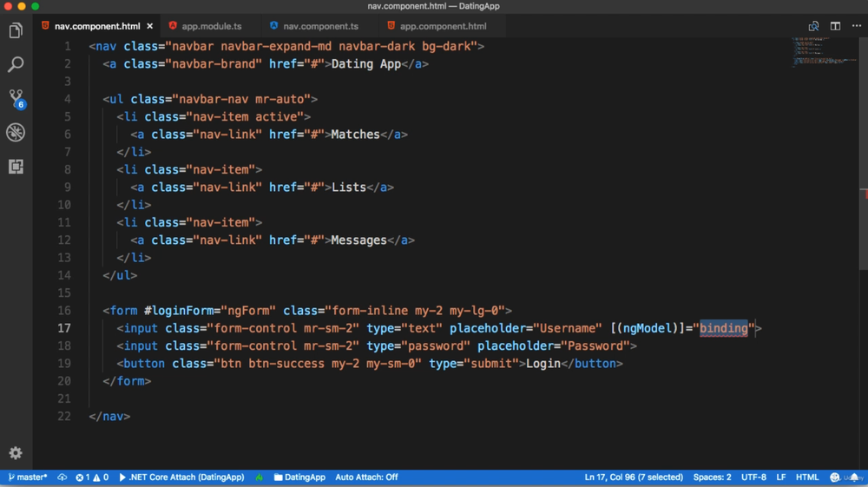Click '[(ngModel)]' on line 17
This screenshot has width=868, height=487.
point(648,328)
